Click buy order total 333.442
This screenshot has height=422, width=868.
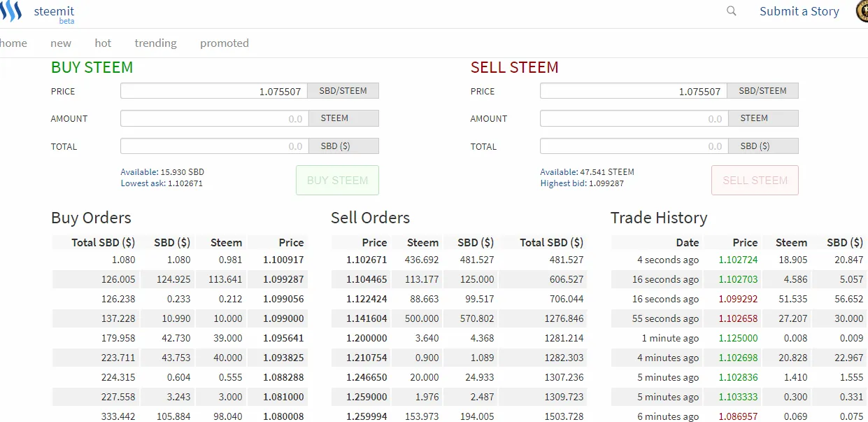(118, 416)
